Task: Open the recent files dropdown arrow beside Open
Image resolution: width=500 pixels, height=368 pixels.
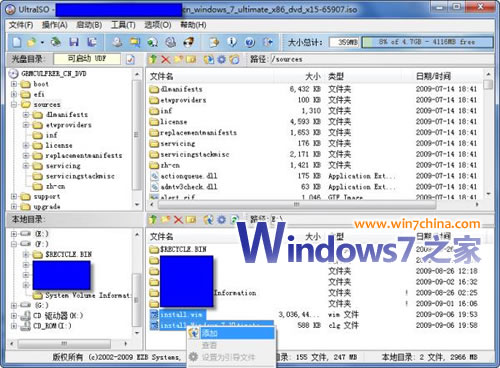Action: [42, 42]
